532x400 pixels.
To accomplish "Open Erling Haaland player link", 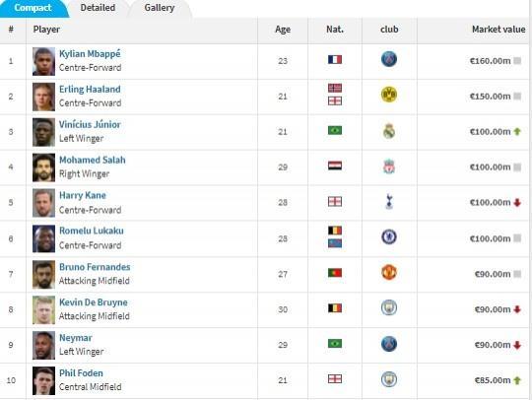I will pos(90,90).
